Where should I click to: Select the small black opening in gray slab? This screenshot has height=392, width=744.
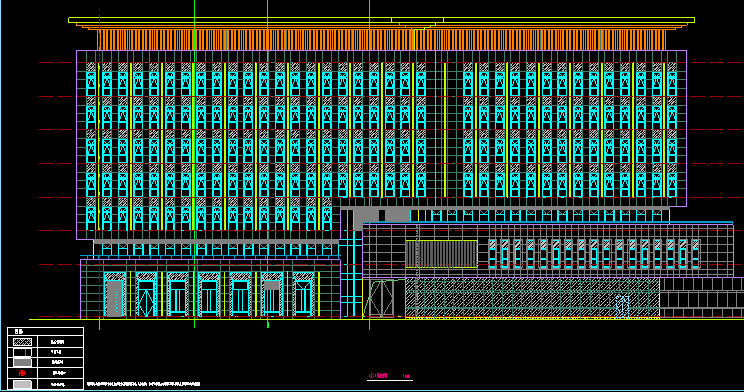coord(382,215)
